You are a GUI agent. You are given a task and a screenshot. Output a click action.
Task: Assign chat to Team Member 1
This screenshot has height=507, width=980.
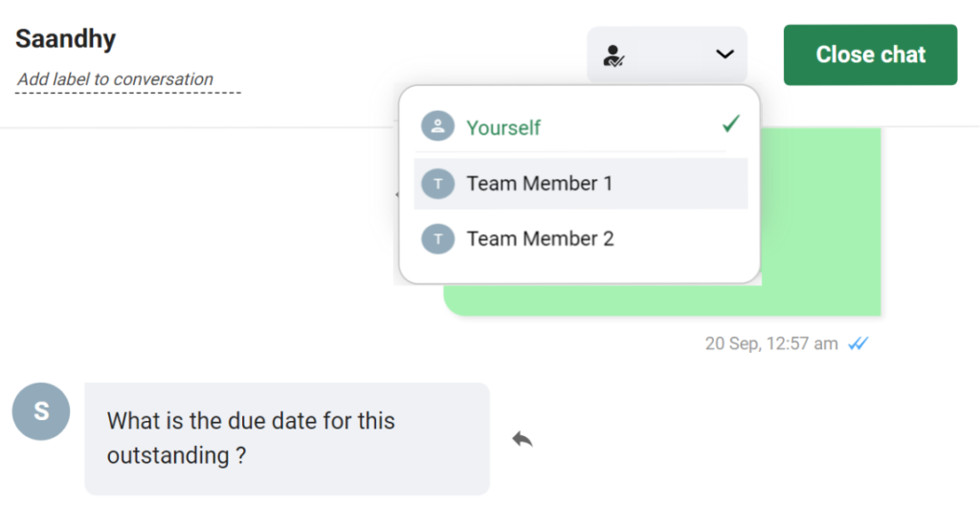coord(581,184)
